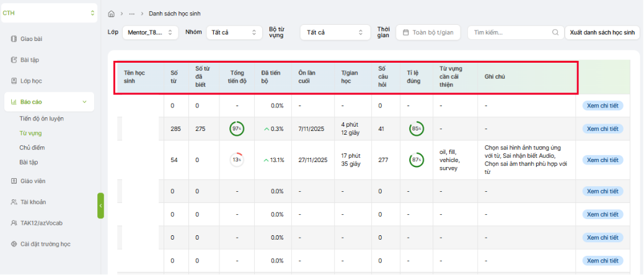Click the Lớp học sidebar icon
Screen dimensions: 644x275
click(14, 81)
